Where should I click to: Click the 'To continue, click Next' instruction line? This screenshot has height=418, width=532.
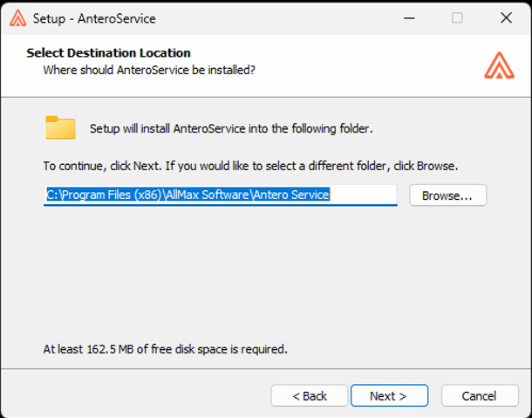point(250,165)
